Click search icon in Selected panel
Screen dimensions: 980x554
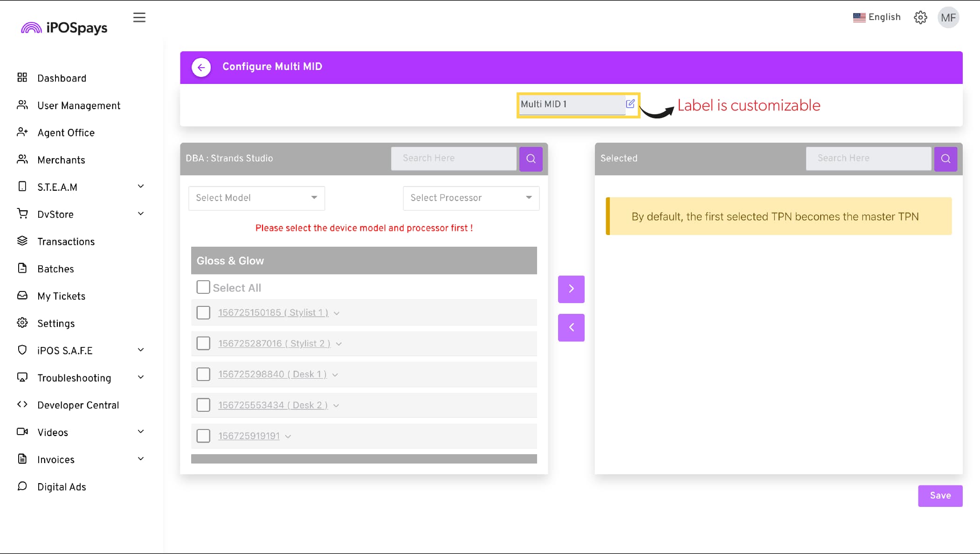tap(945, 159)
